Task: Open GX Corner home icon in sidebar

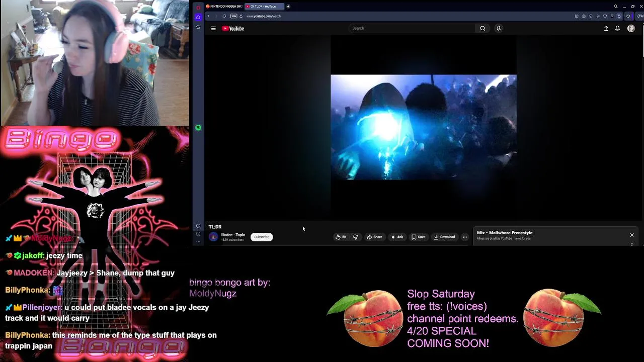Action: tap(198, 17)
